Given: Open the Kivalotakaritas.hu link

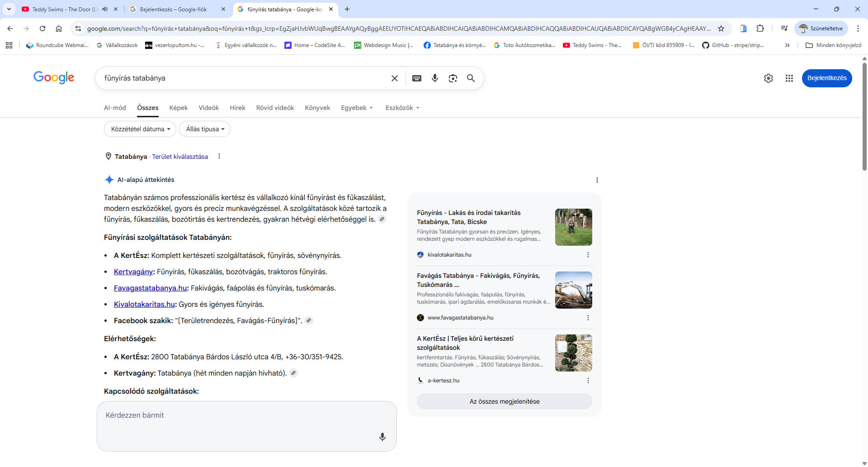Looking at the screenshot, I should [x=144, y=304].
